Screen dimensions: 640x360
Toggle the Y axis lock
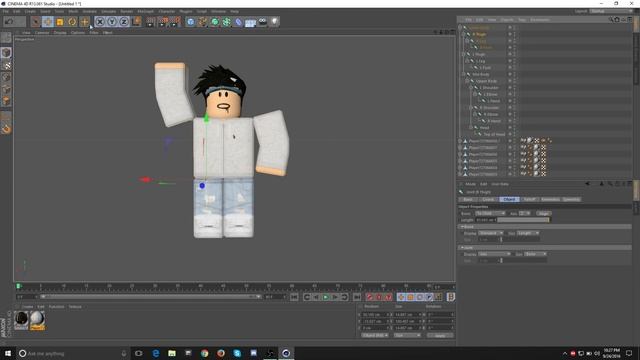coord(112,22)
